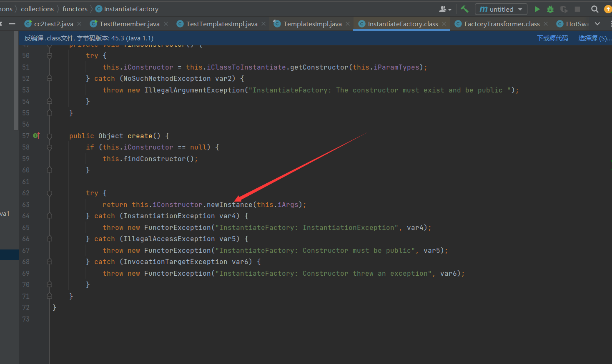Click newInstance method call on line 63
The height and width of the screenshot is (364, 612).
pyautogui.click(x=229, y=204)
